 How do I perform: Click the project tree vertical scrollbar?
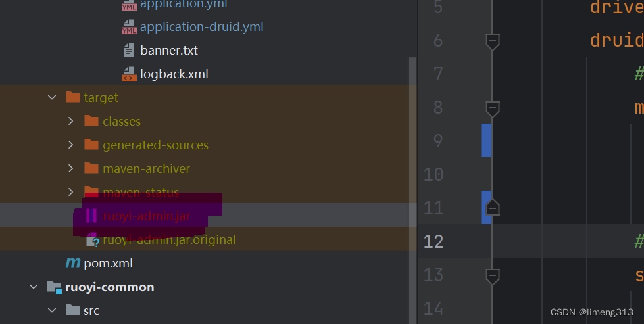pos(412,191)
